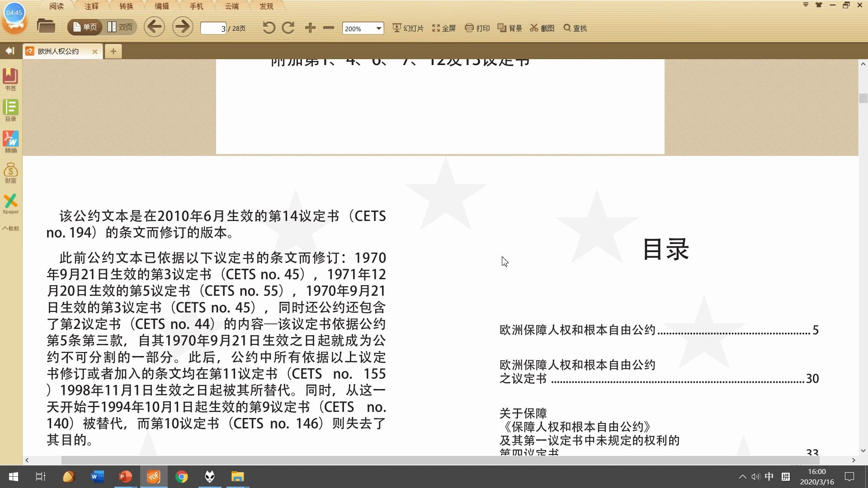Go to the next page arrow
Viewport: 868px width, 488px height.
pos(182,27)
